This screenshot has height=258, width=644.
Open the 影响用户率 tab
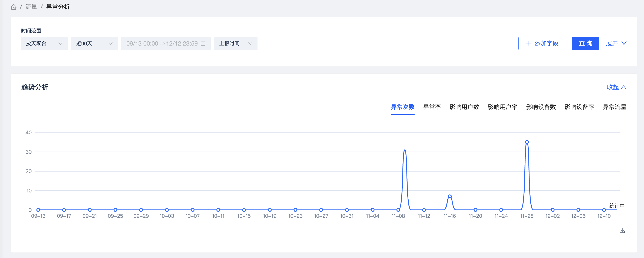coord(502,107)
